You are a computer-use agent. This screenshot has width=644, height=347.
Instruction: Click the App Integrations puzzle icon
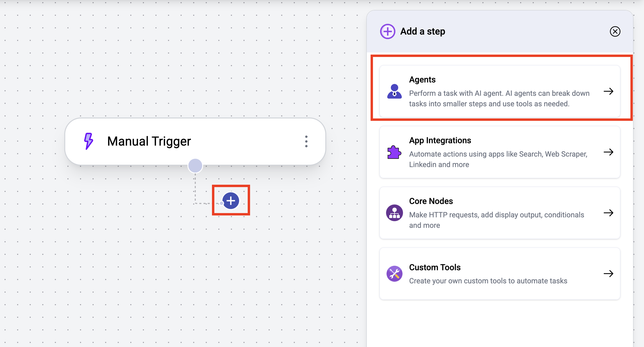(x=394, y=152)
